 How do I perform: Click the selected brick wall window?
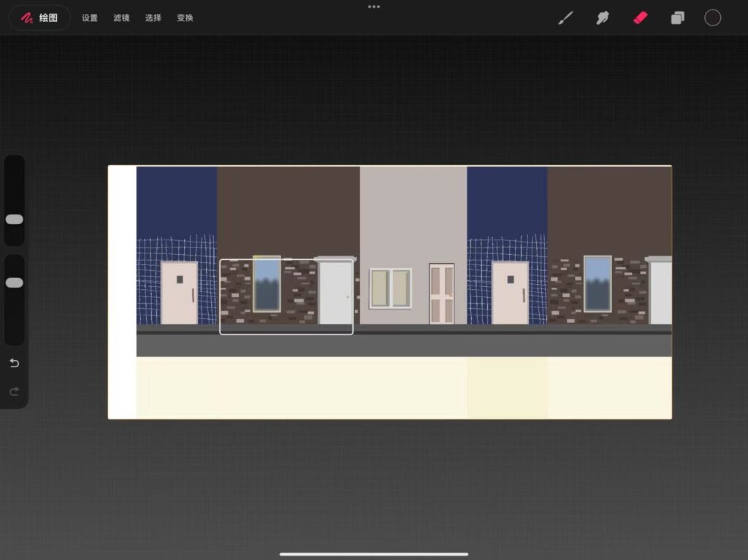pyautogui.click(x=267, y=284)
